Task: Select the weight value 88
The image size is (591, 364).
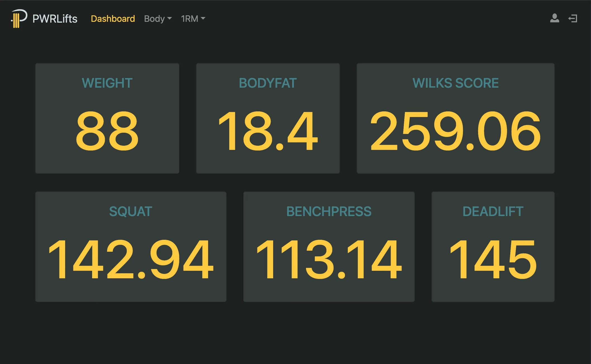Action: coord(107,131)
